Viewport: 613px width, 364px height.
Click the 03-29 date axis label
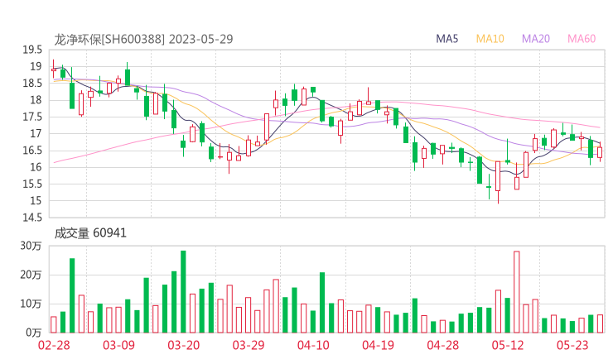(249, 345)
